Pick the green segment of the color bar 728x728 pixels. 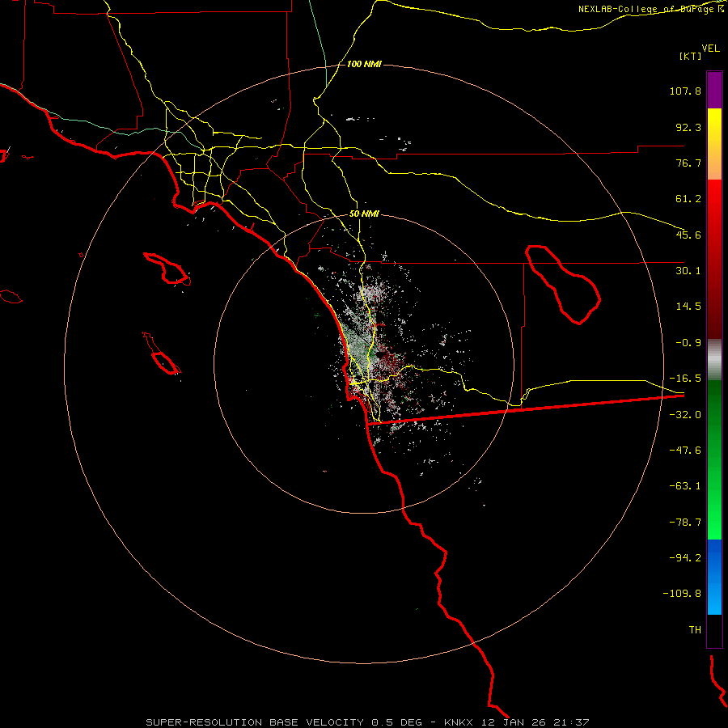click(x=714, y=459)
